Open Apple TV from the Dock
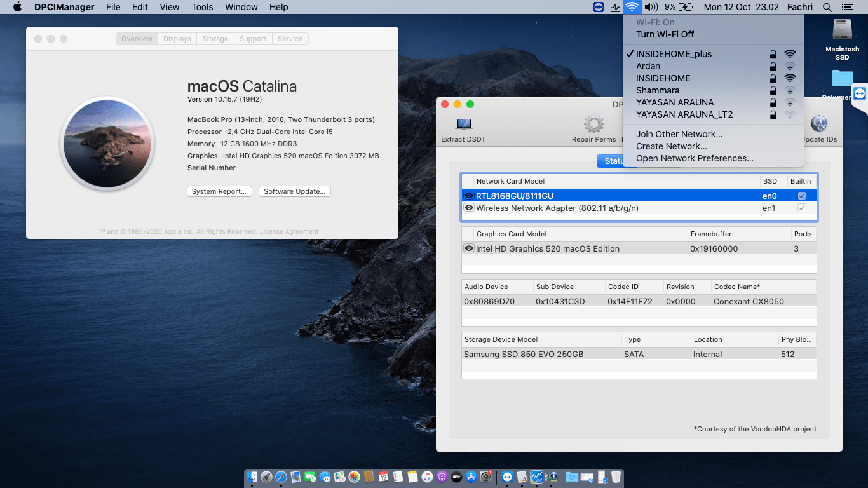This screenshot has width=868, height=488. point(456,477)
